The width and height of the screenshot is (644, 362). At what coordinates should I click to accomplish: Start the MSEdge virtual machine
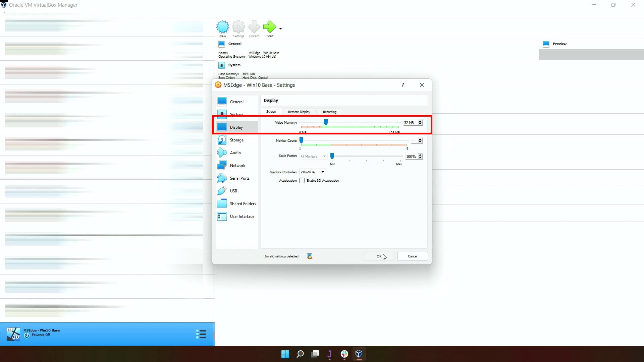269,28
